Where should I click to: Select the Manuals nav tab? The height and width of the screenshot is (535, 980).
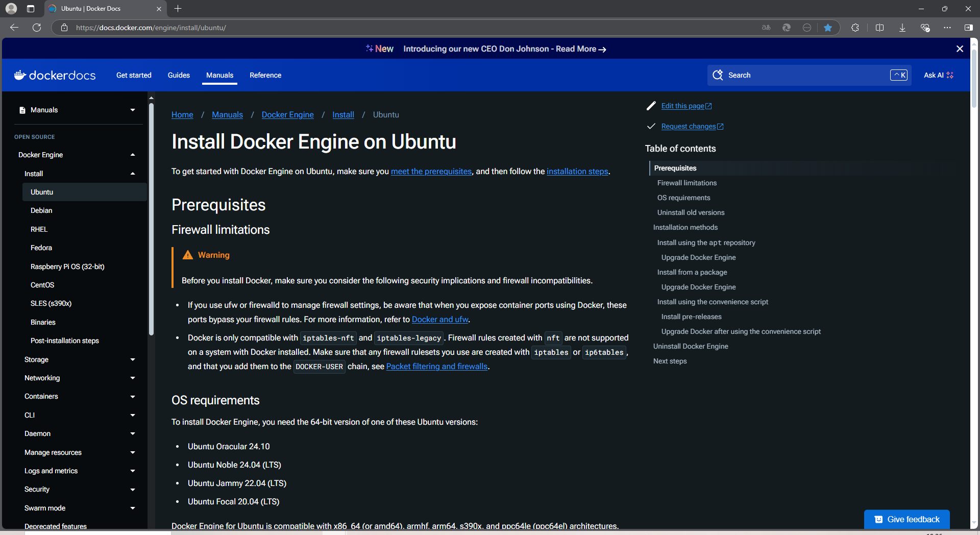(219, 75)
